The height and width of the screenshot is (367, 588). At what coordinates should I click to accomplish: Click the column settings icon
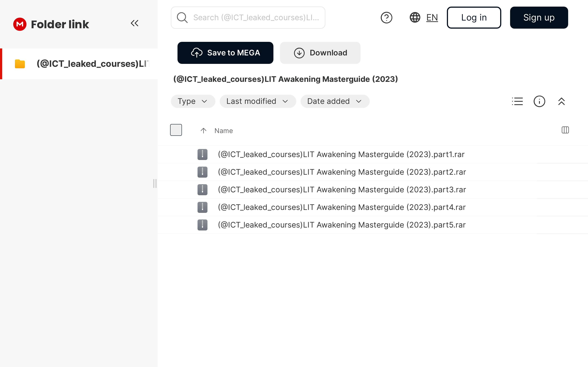pos(565,130)
